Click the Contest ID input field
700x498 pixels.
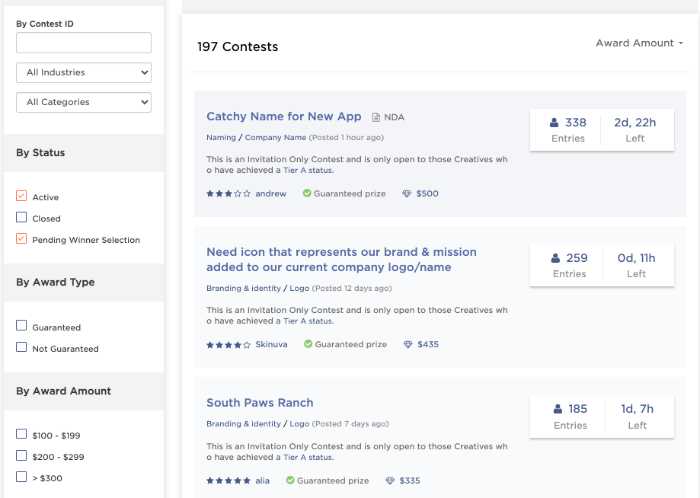(x=84, y=42)
